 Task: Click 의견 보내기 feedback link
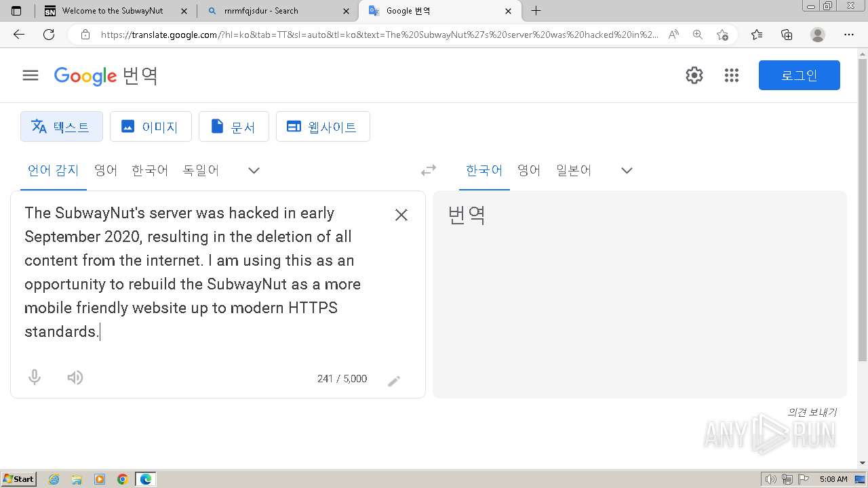coord(812,412)
